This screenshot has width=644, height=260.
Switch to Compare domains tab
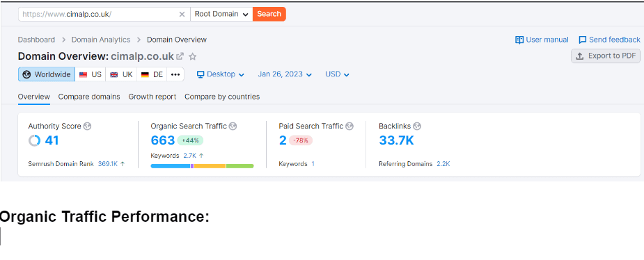pyautogui.click(x=89, y=97)
